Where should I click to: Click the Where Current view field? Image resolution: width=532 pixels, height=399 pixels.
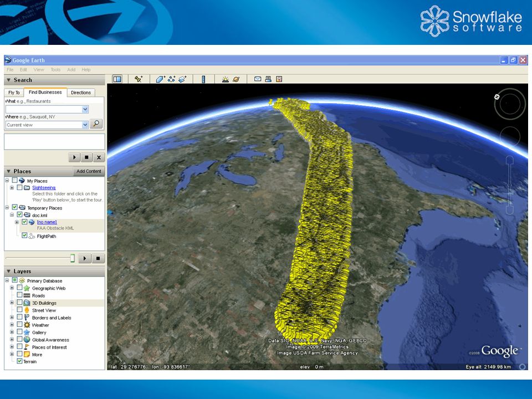[x=44, y=125]
